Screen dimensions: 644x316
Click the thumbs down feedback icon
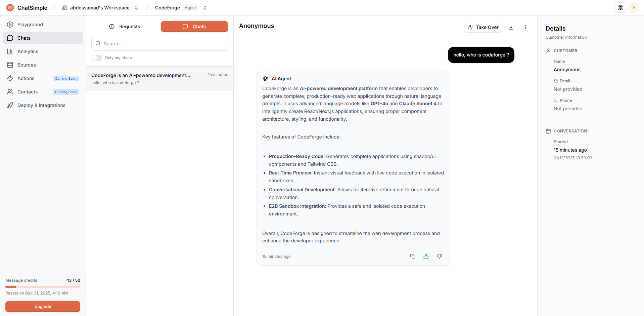440,256
